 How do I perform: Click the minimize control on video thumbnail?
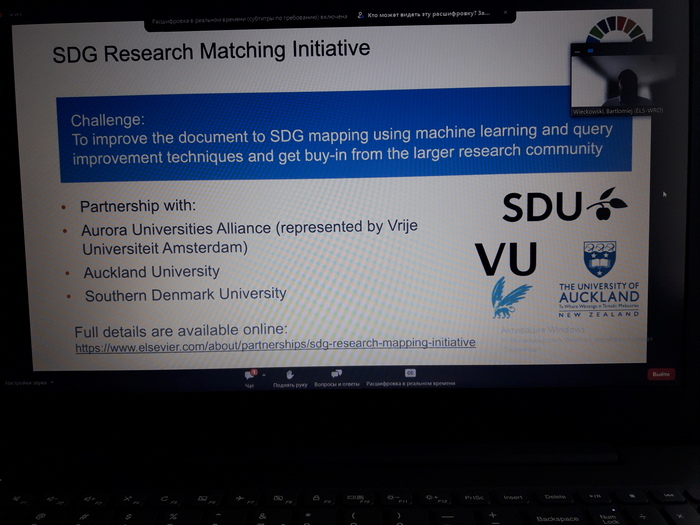(x=577, y=49)
